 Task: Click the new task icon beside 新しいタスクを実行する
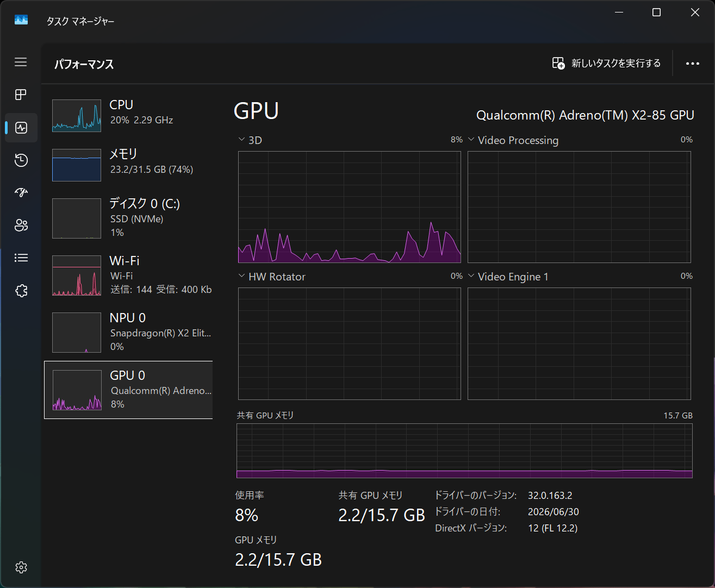pyautogui.click(x=558, y=63)
